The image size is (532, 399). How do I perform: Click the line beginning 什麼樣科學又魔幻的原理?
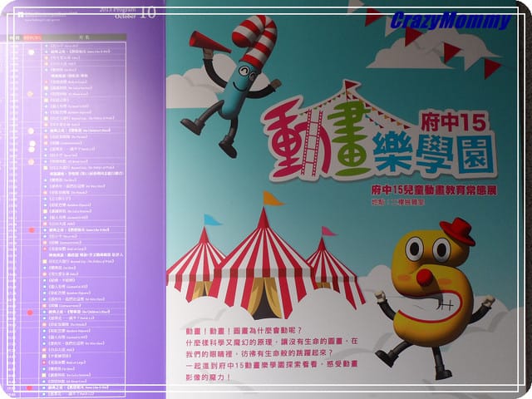[272, 342]
